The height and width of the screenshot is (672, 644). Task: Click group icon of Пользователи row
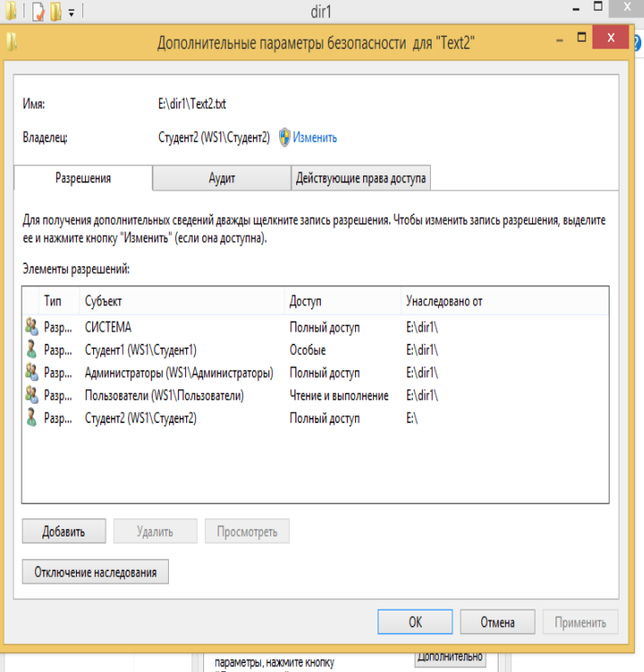click(32, 395)
